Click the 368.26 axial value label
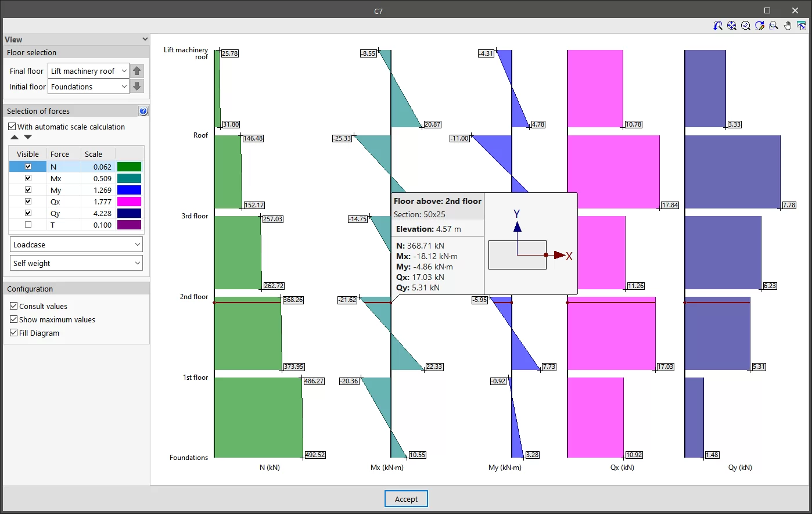Screen dimensions: 812x514 293,300
